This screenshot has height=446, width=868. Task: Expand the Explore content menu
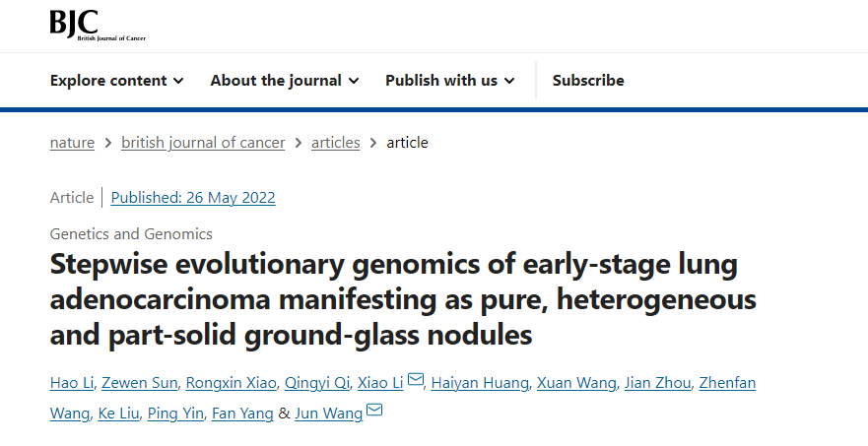tap(116, 81)
